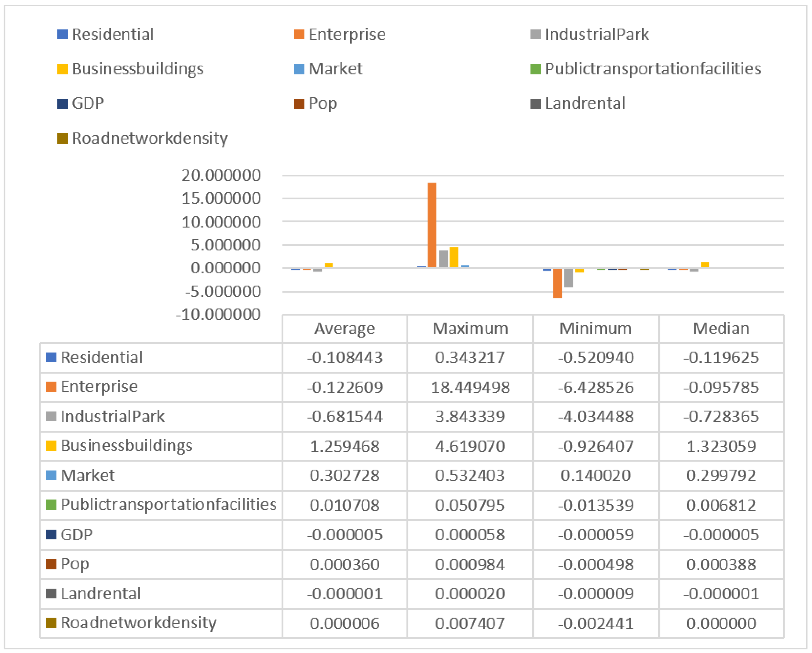This screenshot has height=653, width=812.
Task: Select the Average column header
Action: (x=345, y=329)
